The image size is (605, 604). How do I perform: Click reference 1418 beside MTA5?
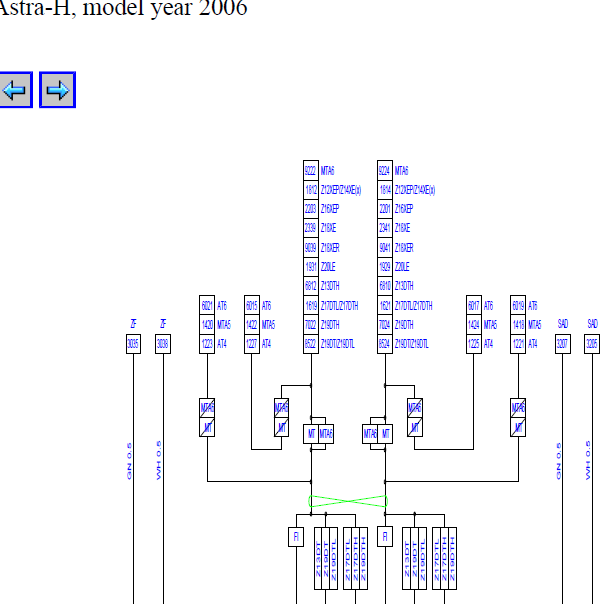[x=518, y=325]
